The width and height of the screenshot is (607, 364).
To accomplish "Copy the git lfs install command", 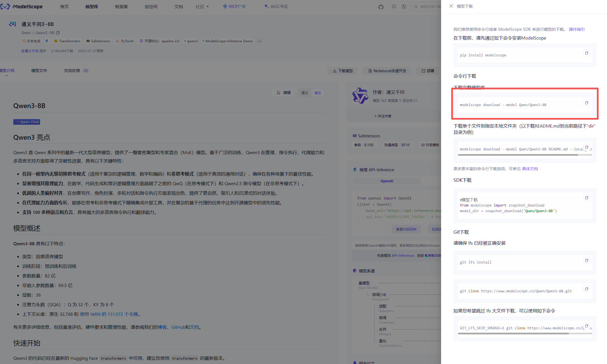I will click(x=586, y=261).
